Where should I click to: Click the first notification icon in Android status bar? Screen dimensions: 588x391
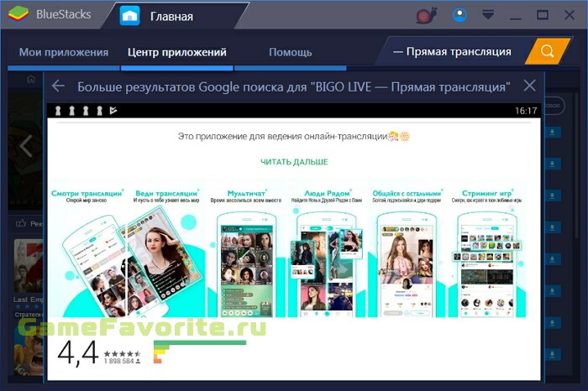(58, 111)
